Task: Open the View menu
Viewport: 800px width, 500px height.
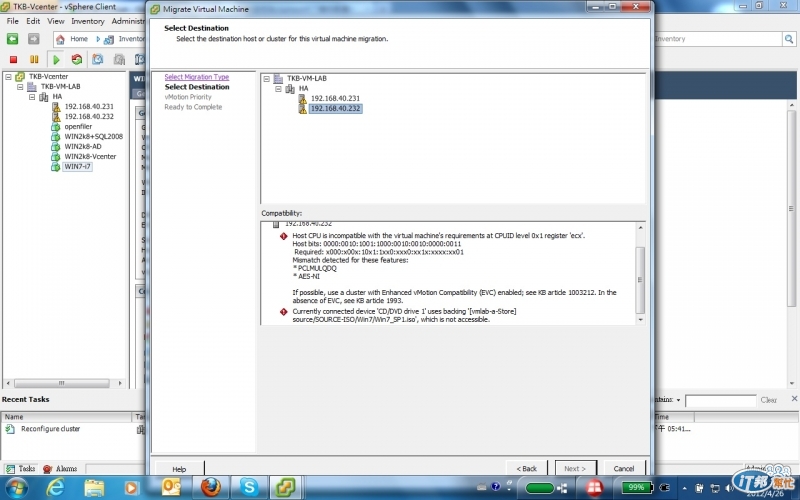Action: click(56, 21)
